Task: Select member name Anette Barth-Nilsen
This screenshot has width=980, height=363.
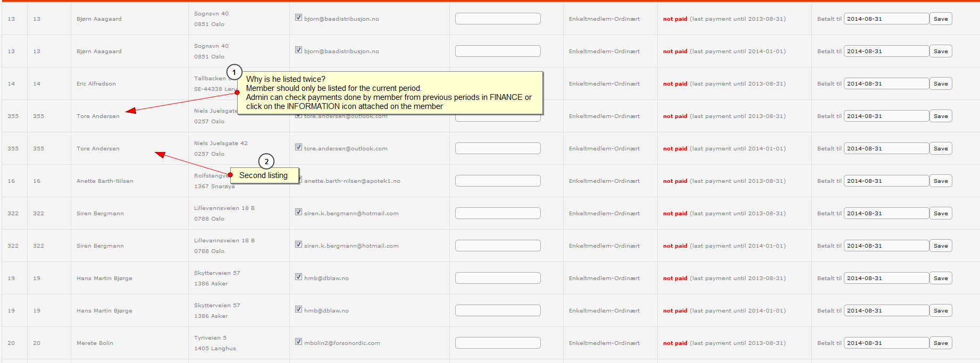Action: 105,181
